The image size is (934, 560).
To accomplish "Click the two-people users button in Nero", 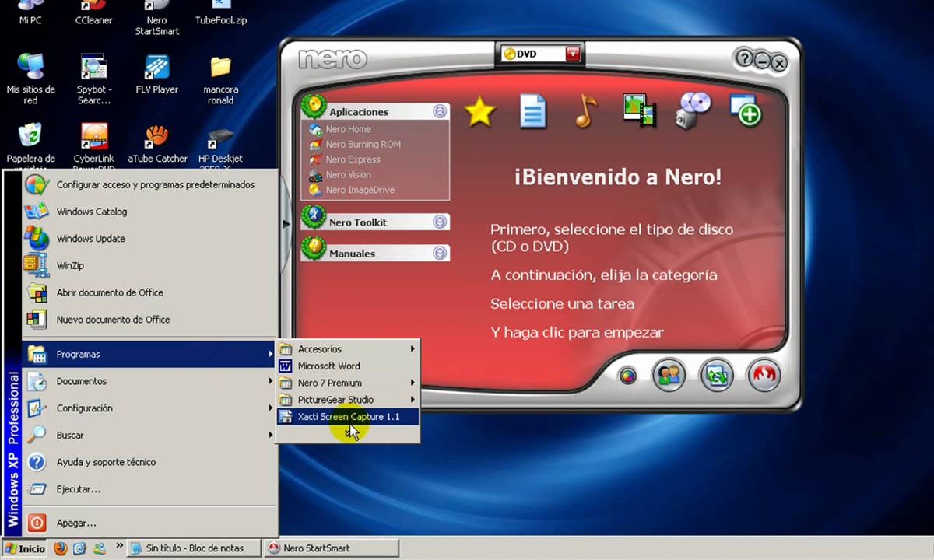I will pos(669,376).
